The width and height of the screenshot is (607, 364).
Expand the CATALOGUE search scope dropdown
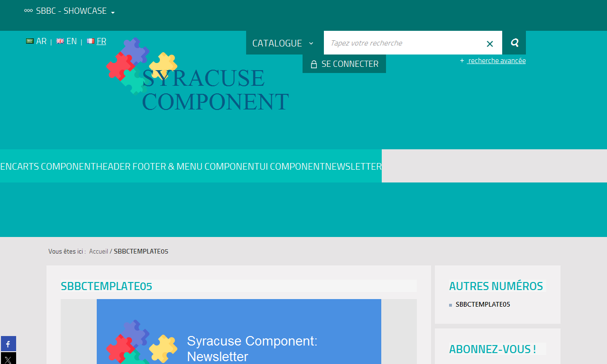tap(283, 43)
